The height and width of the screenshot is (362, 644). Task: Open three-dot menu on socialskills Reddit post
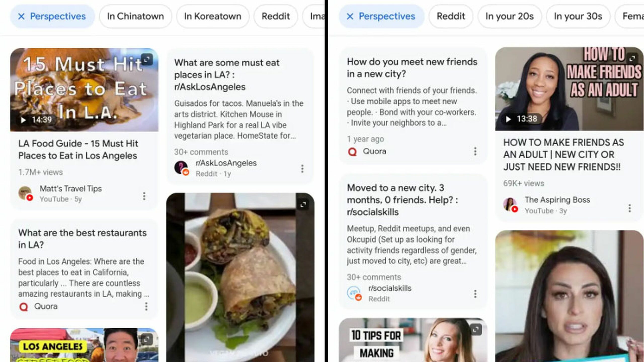(x=475, y=293)
